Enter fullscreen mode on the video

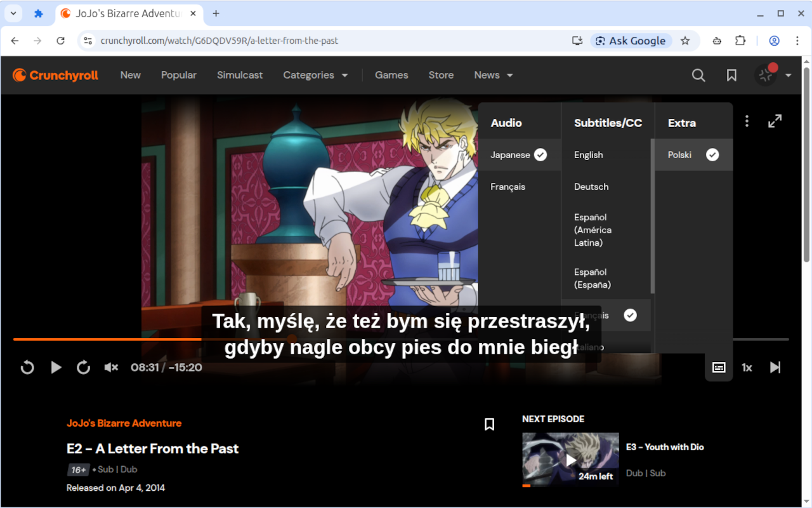(x=775, y=121)
